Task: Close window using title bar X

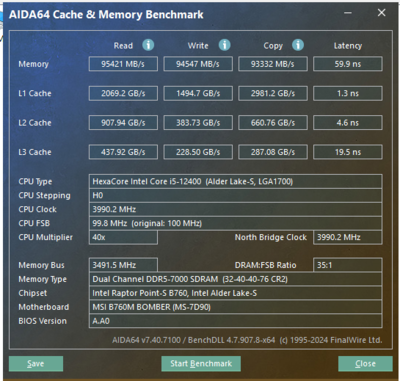Action: point(381,13)
